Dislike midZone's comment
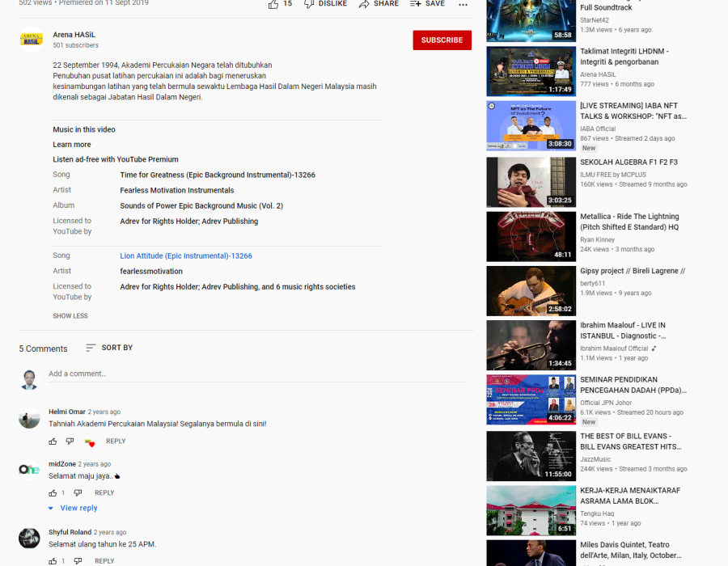 point(78,492)
